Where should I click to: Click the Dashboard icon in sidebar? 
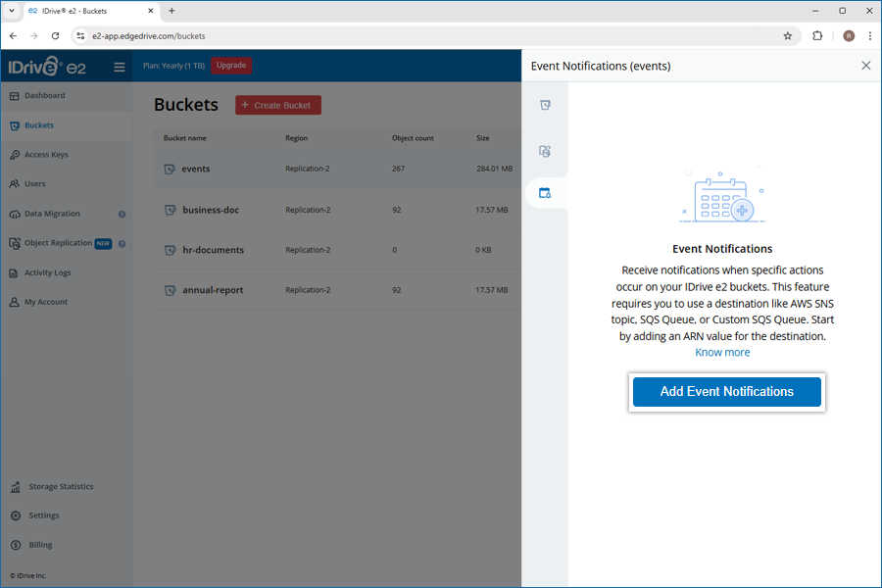point(15,96)
